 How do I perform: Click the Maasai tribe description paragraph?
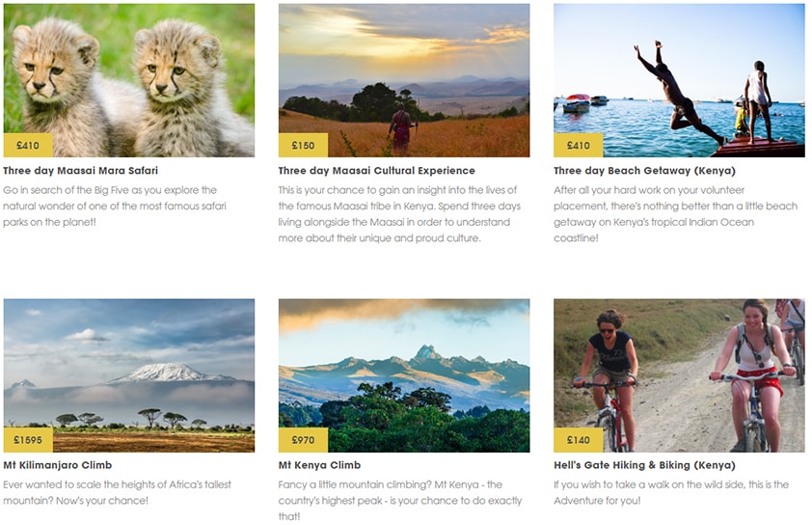pyautogui.click(x=398, y=214)
